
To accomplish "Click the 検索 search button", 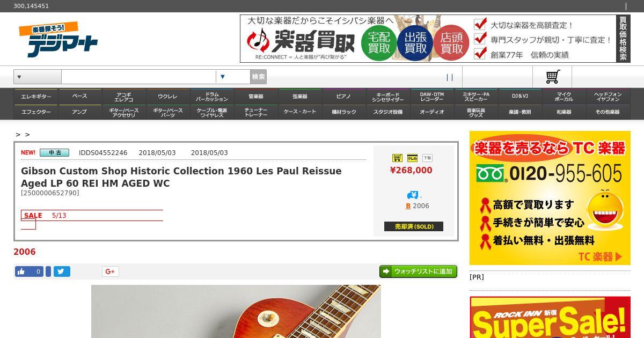I will click(x=258, y=77).
